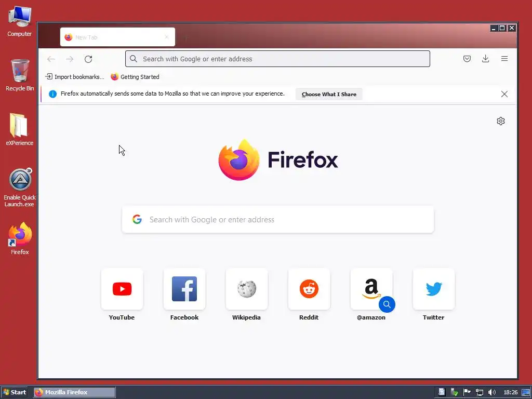Click the magnifier icon in address bar
The image size is (532, 399).
(134, 59)
